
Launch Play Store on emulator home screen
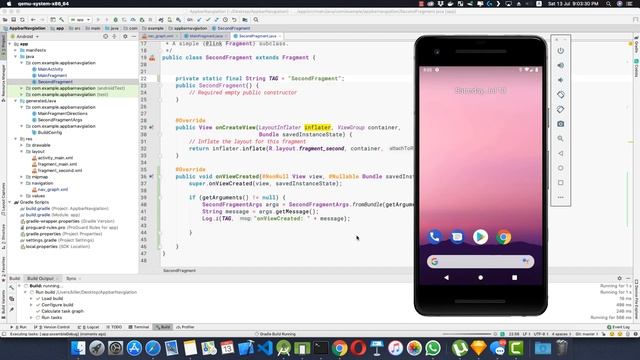(480, 237)
